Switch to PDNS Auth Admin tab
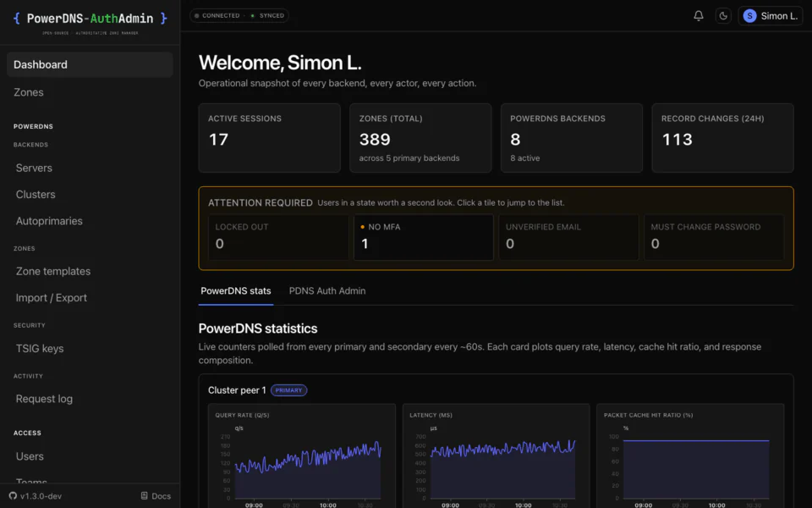Screen dimensions: 812x508 click(x=327, y=290)
